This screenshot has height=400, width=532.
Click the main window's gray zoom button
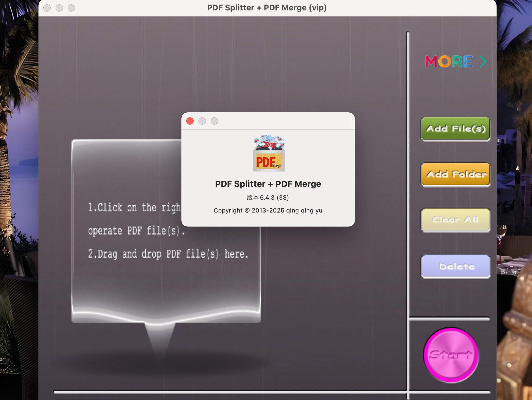71,8
